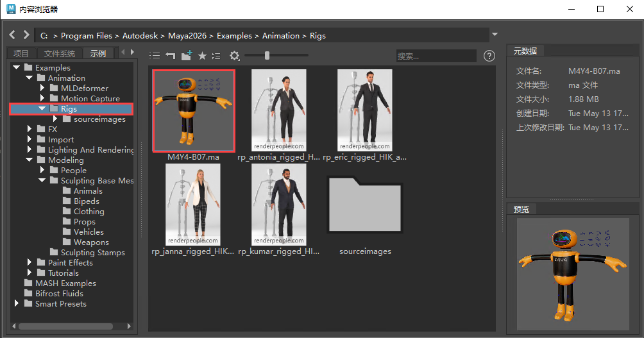Click tree horizontal scrollbar thumb
Image resolution: width=644 pixels, height=338 pixels.
pyautogui.click(x=65, y=326)
